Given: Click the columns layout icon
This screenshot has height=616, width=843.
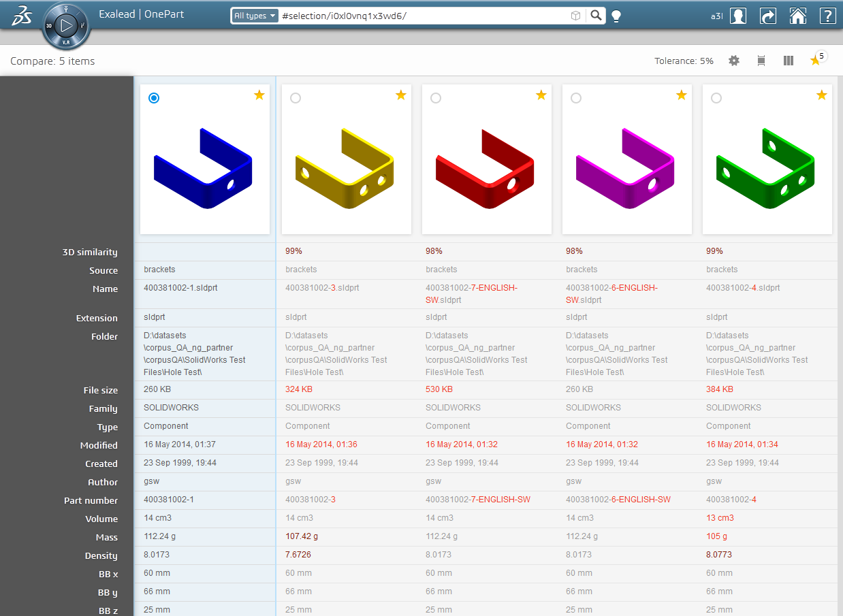Looking at the screenshot, I should [x=789, y=61].
